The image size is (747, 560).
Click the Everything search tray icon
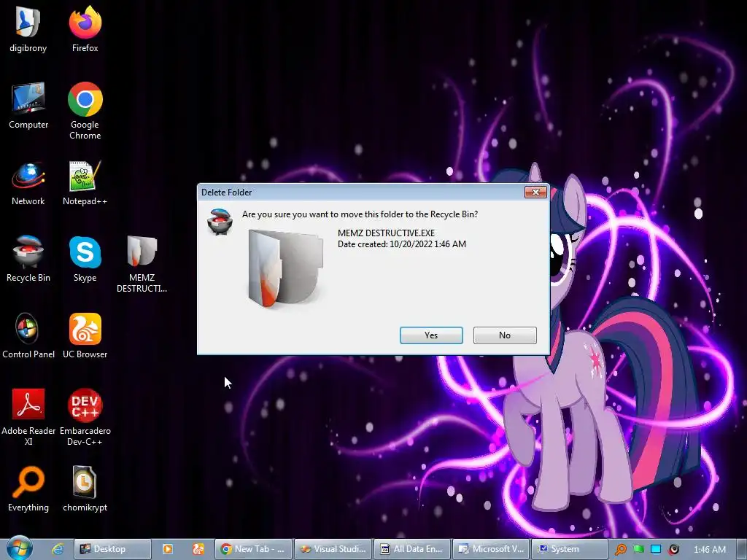(620, 550)
